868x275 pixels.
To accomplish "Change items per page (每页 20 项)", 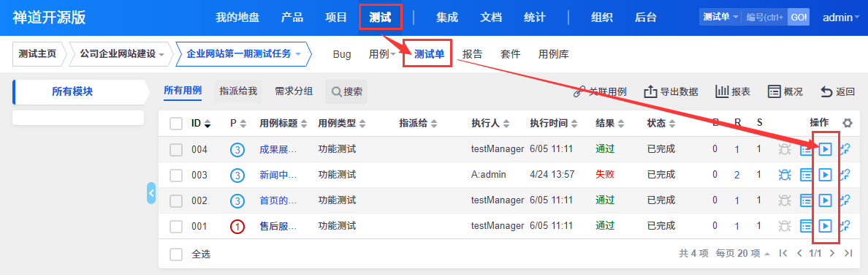I will click(x=742, y=253).
